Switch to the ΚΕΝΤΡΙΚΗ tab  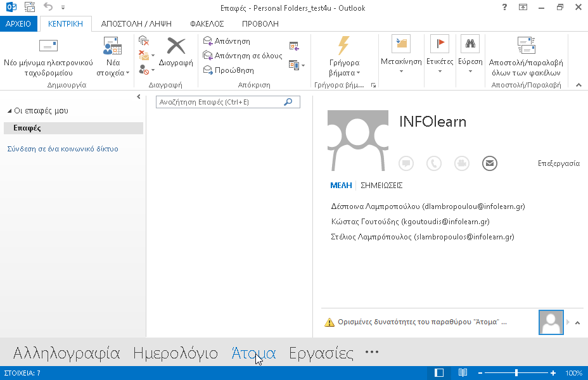[65, 23]
